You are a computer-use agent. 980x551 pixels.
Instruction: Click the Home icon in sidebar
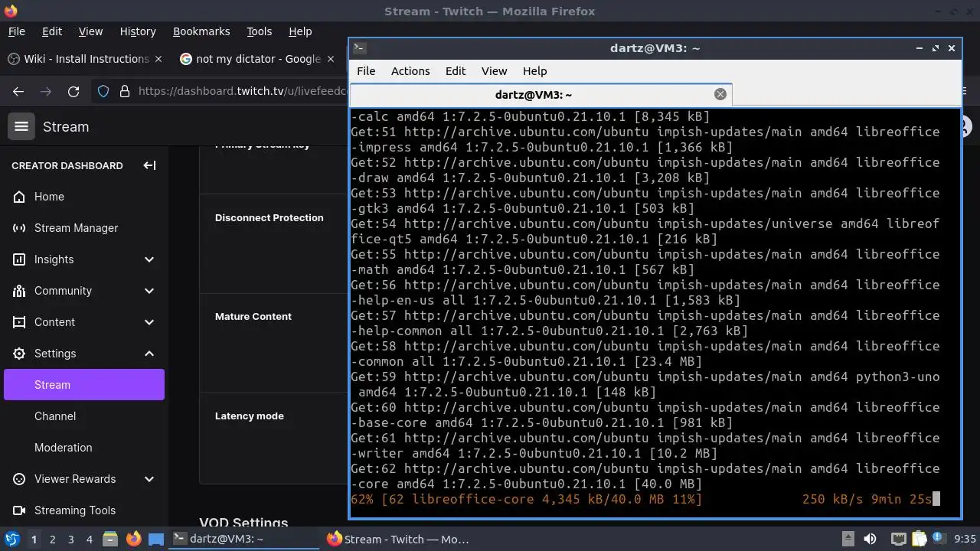(x=19, y=197)
